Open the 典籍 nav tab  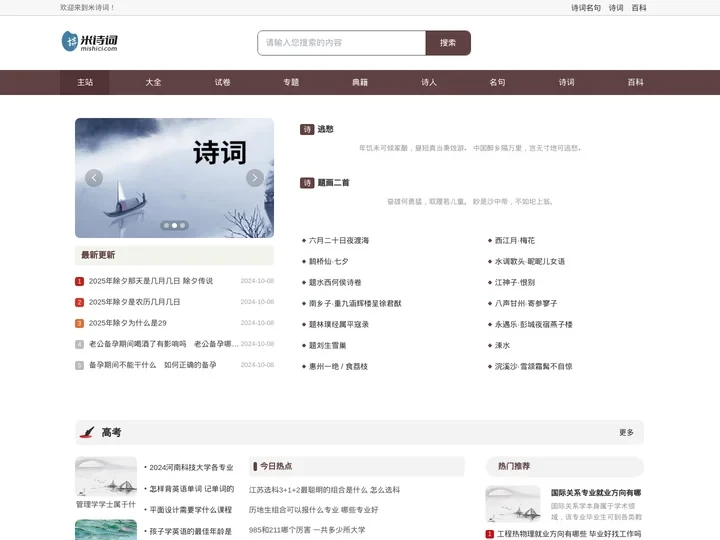pos(360,82)
